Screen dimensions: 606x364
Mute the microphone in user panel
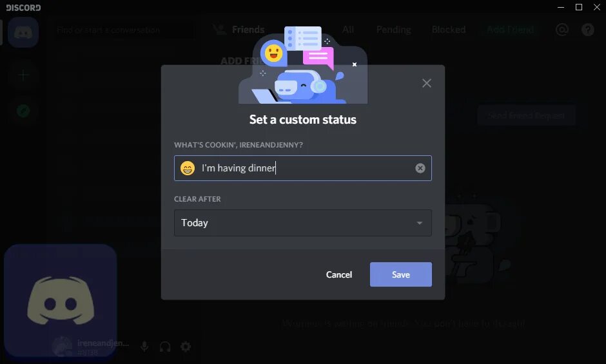(144, 347)
